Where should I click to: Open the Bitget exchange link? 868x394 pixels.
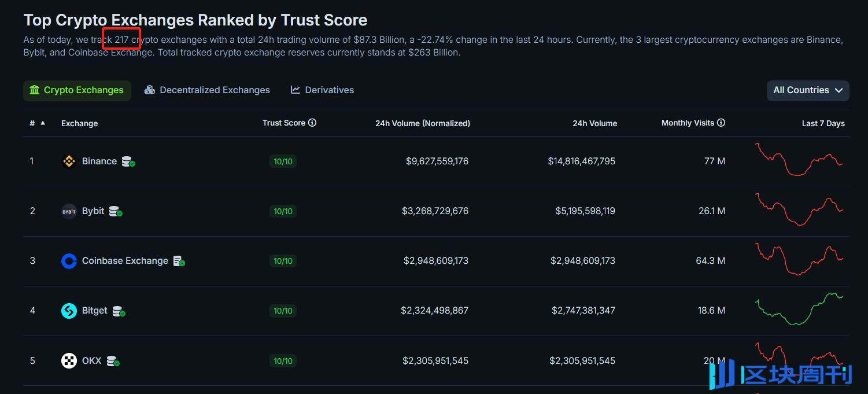pyautogui.click(x=95, y=311)
